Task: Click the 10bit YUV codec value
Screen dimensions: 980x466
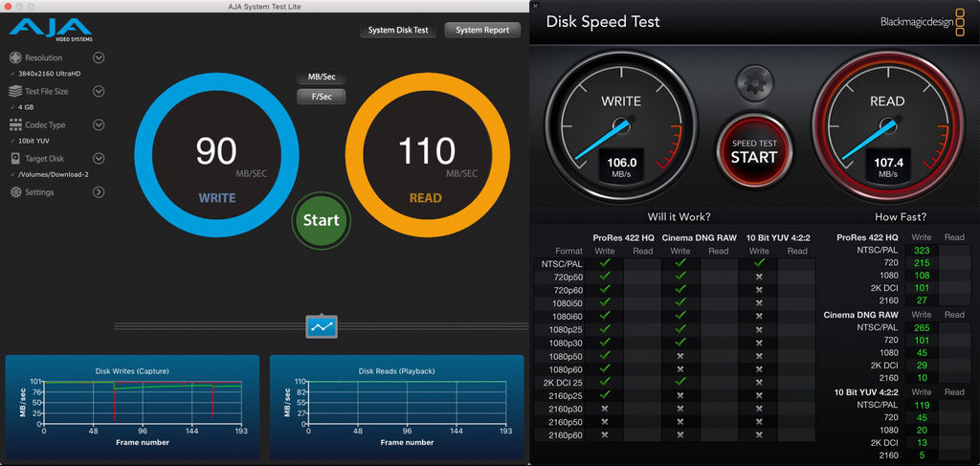Action: click(33, 141)
